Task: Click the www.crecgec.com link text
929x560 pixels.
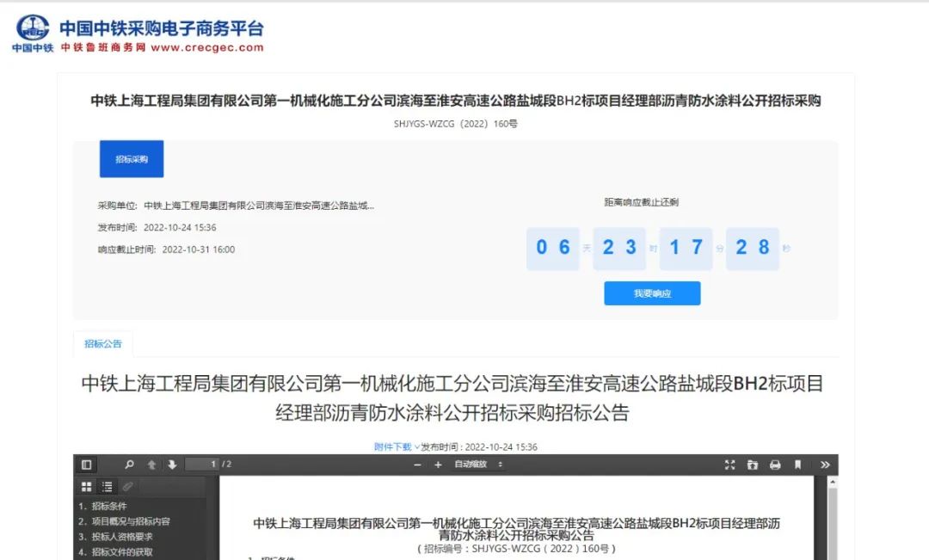Action: 207,47
